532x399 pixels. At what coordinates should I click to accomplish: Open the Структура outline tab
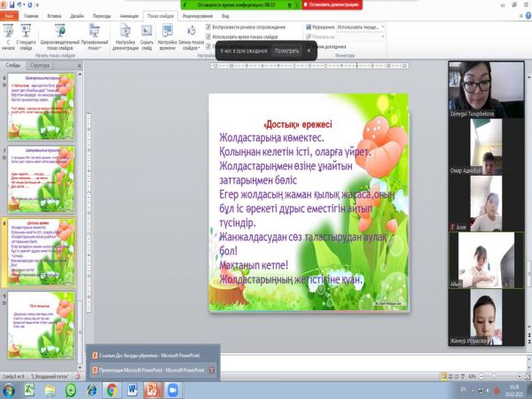click(x=39, y=65)
